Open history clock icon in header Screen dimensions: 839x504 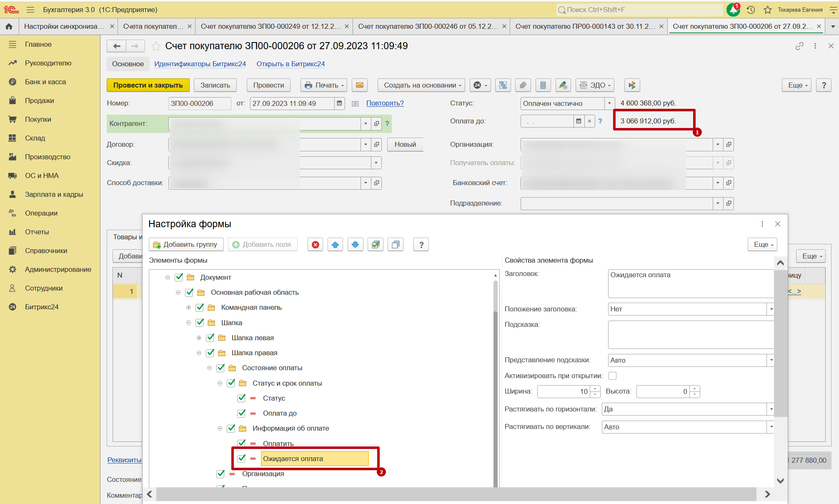tap(751, 10)
